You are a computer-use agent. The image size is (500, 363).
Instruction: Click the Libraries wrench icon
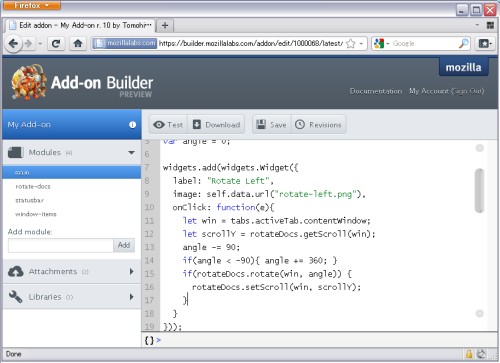(15, 297)
